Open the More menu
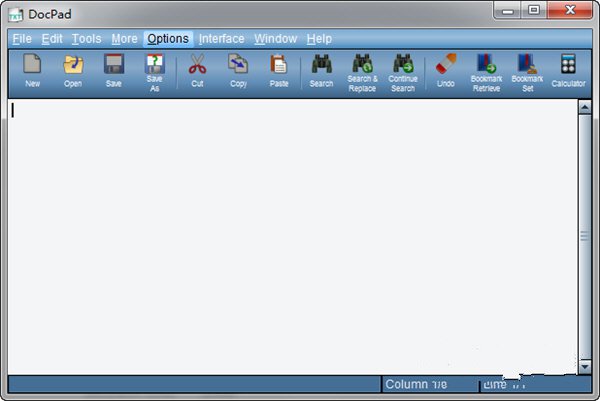 coord(124,39)
